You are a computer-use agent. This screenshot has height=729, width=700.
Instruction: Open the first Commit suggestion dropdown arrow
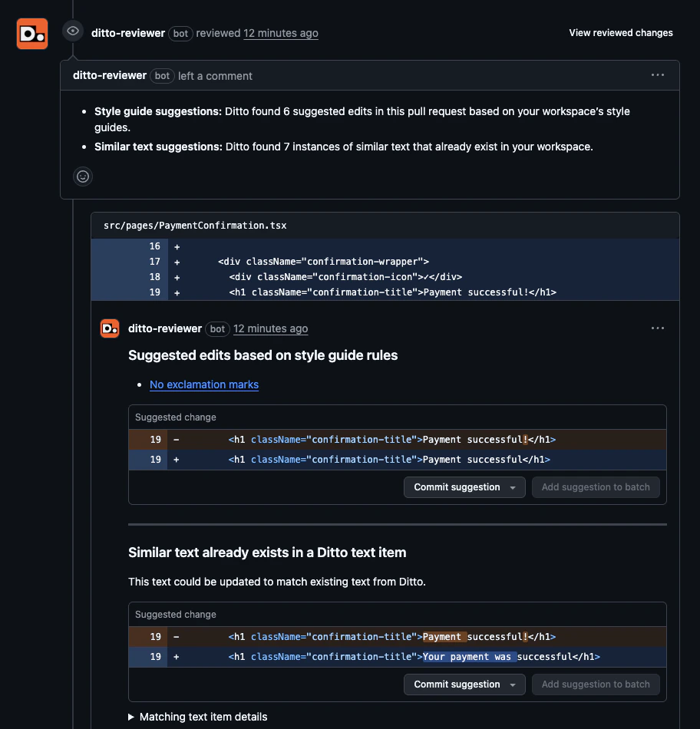[x=514, y=487]
